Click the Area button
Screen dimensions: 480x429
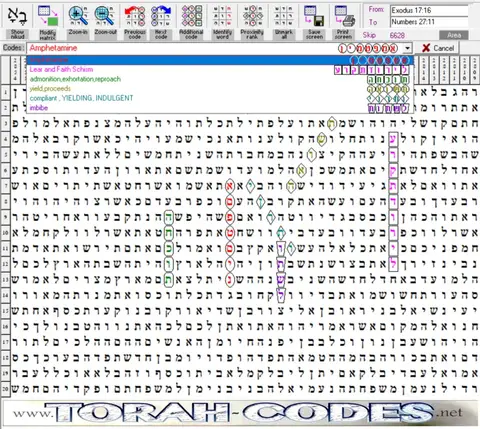454,35
